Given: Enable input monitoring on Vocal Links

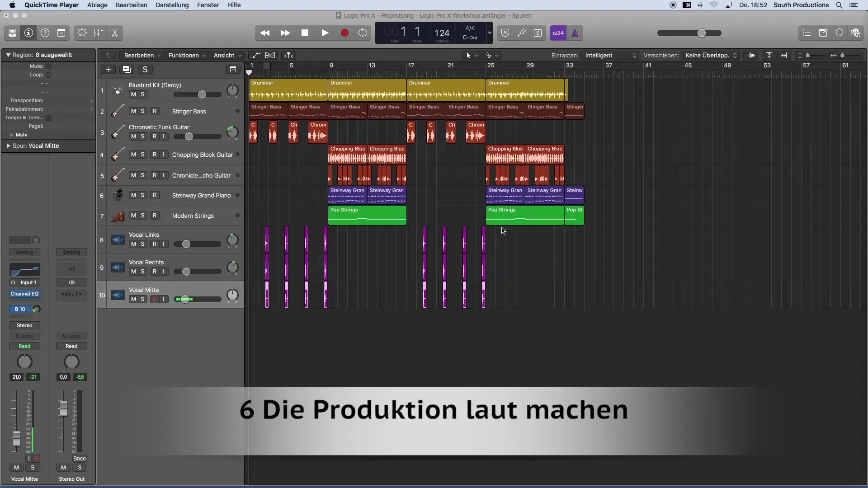Looking at the screenshot, I should coord(164,244).
